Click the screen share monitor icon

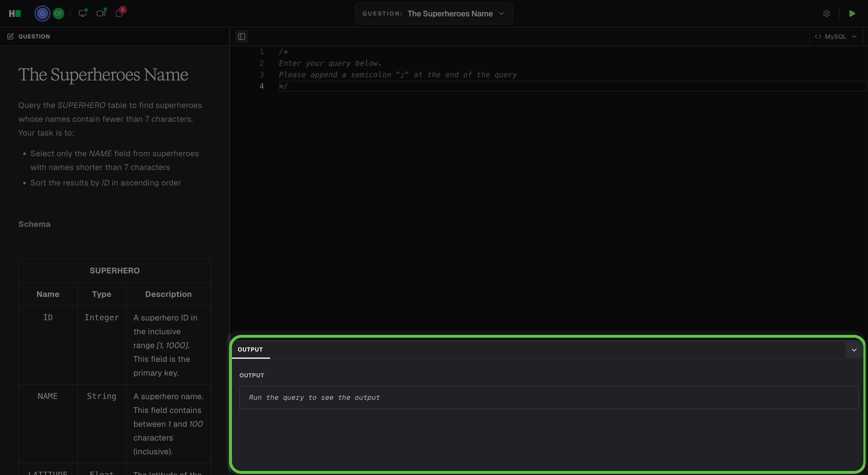coord(83,13)
